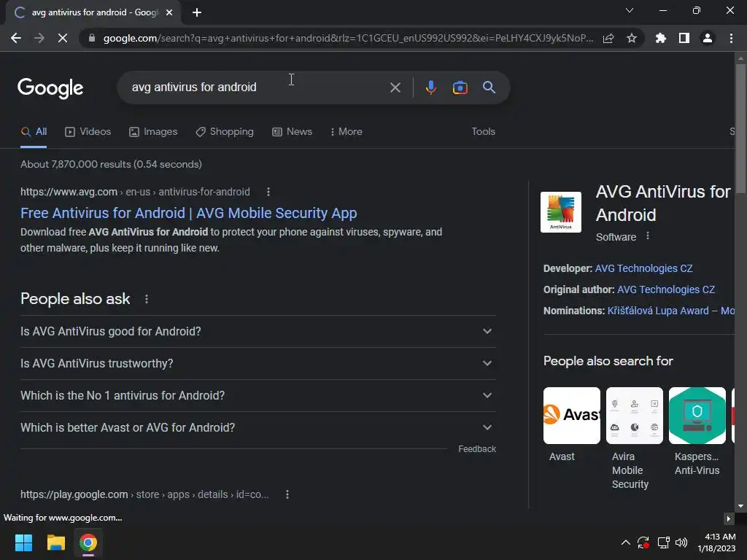Switch to News results
Image resolution: width=747 pixels, height=560 pixels.
pyautogui.click(x=292, y=132)
